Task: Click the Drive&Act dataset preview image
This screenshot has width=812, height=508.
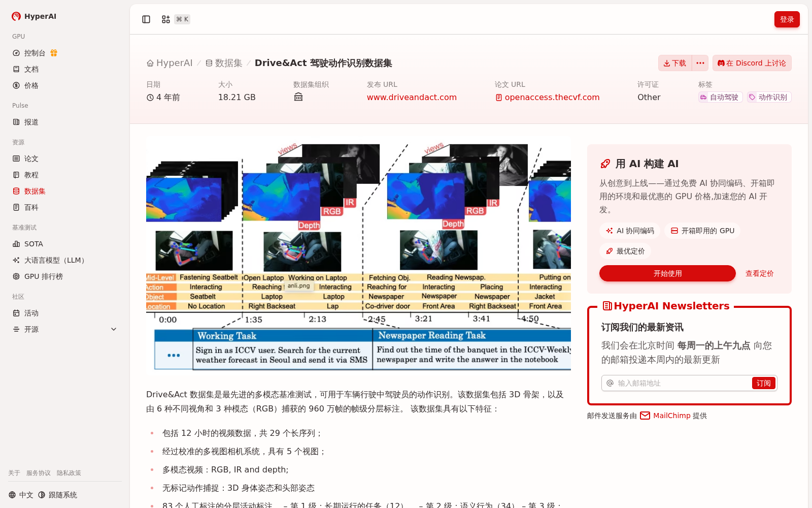Action: pyautogui.click(x=358, y=256)
